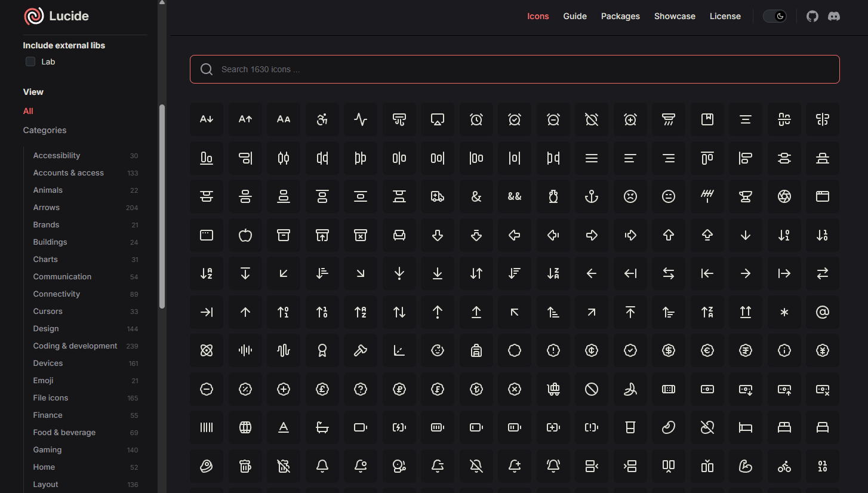This screenshot has height=493, width=868.
Task: Open the barcode icon
Action: tap(207, 427)
